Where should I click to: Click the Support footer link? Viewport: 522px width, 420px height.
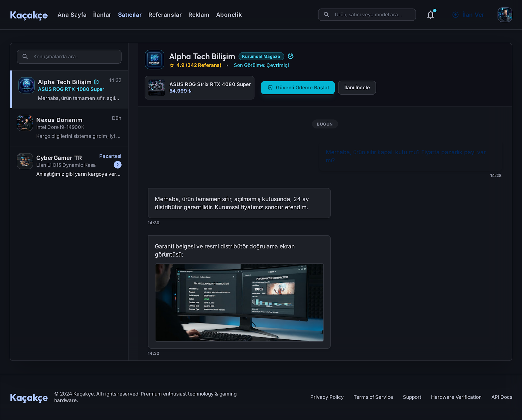tap(412, 397)
